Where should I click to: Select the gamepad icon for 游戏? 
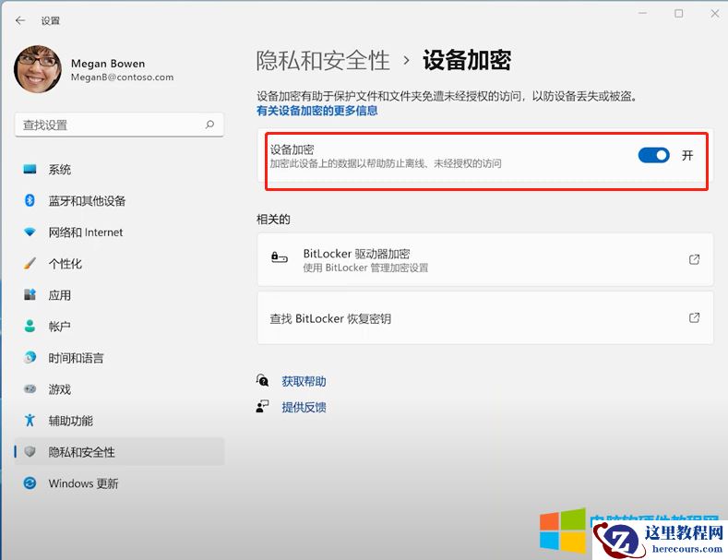pyautogui.click(x=30, y=388)
